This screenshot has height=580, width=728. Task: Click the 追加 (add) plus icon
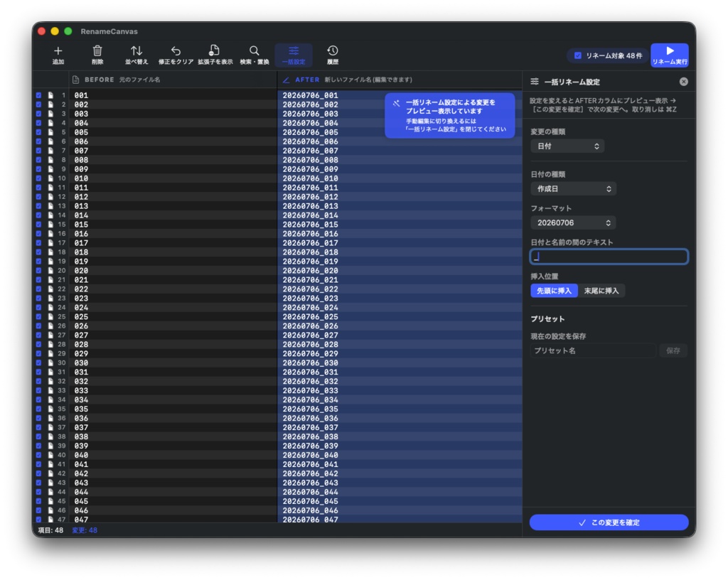(x=58, y=50)
